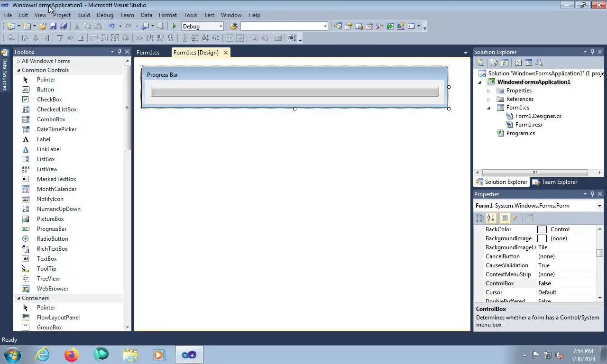The image size is (607, 364).
Task: Switch to the Team Explorer tab
Action: (x=554, y=182)
